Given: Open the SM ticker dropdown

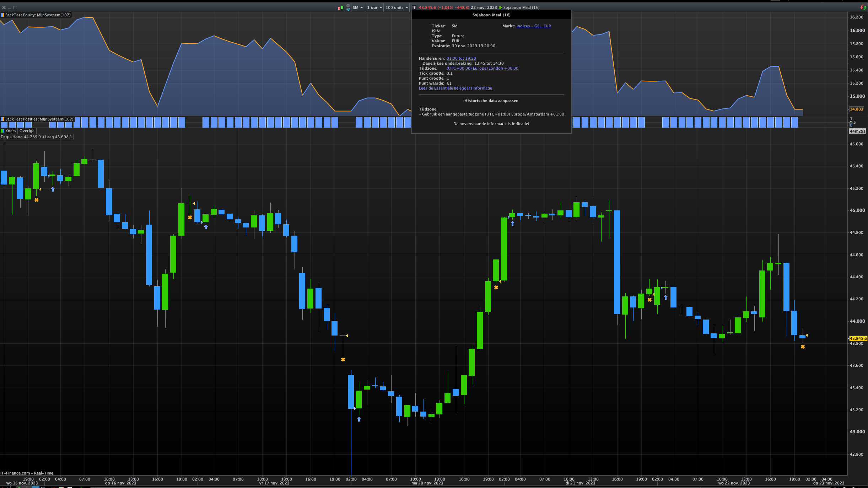Looking at the screenshot, I should (358, 7).
